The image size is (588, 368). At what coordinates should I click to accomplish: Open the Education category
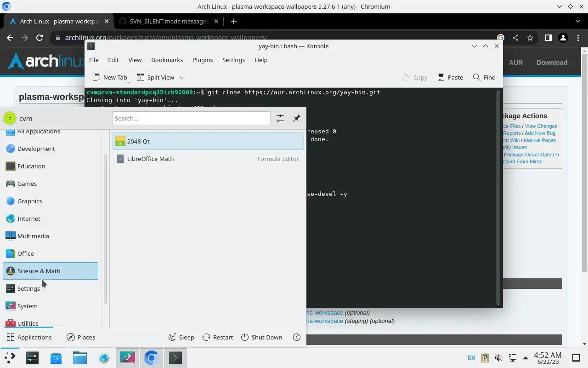click(x=51, y=166)
